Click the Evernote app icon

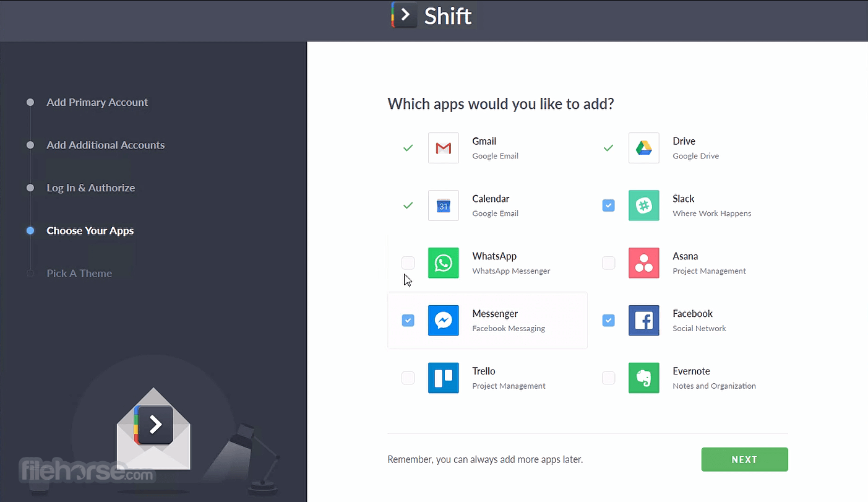click(x=644, y=378)
